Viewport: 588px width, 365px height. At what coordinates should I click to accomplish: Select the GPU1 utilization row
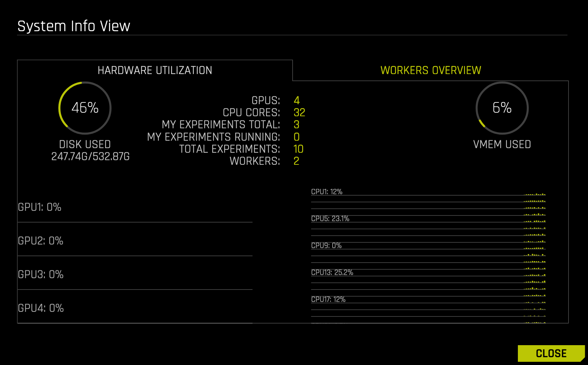pyautogui.click(x=40, y=207)
